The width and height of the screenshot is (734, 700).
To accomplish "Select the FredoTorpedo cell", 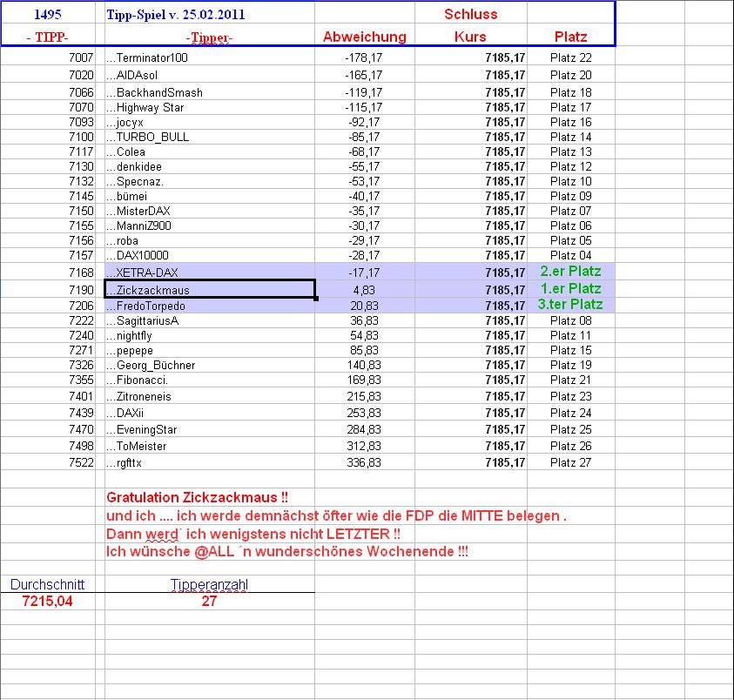I will tap(209, 306).
